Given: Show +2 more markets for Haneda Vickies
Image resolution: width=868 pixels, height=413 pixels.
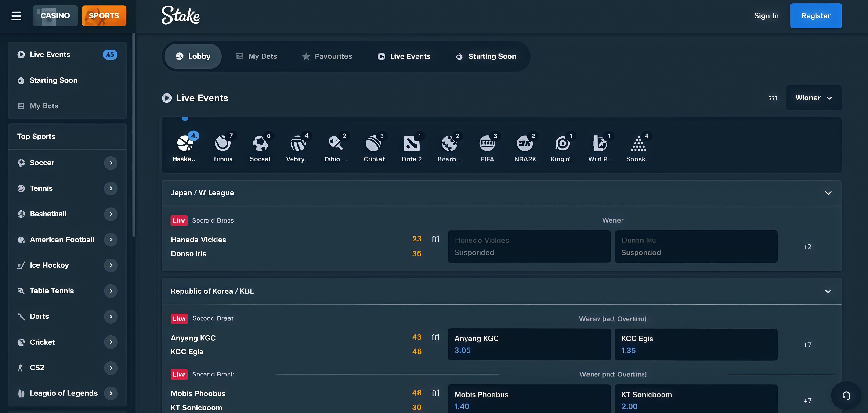Looking at the screenshot, I should tap(807, 247).
